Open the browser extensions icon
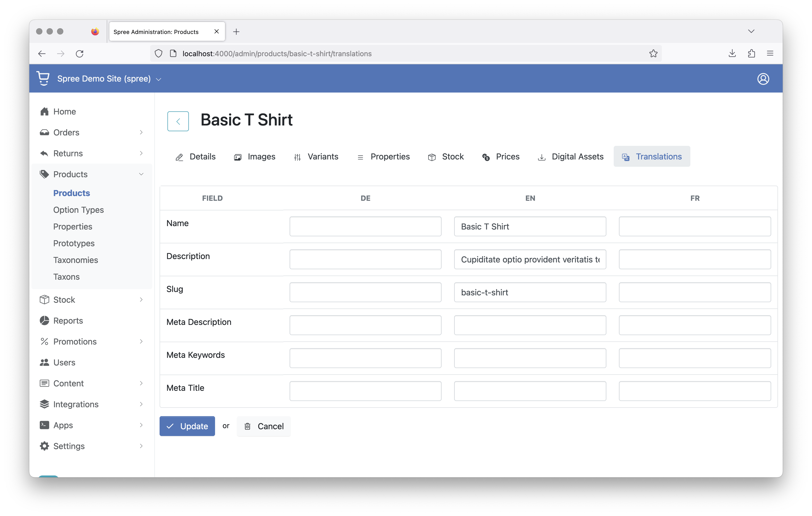 [x=751, y=54]
